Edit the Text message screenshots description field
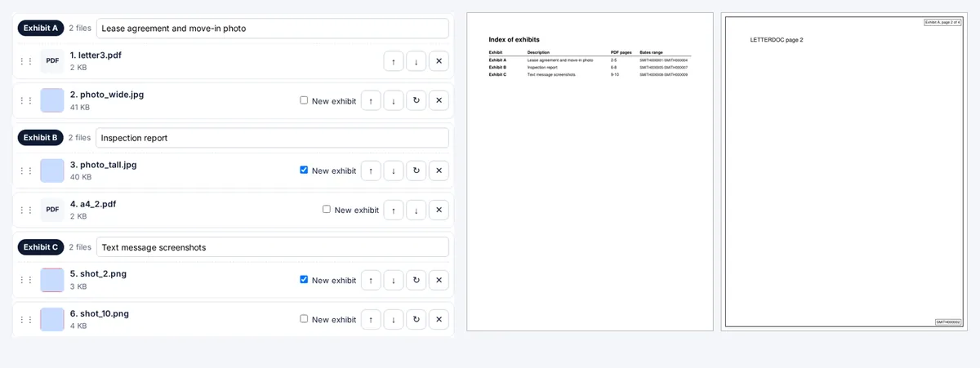 click(x=273, y=247)
